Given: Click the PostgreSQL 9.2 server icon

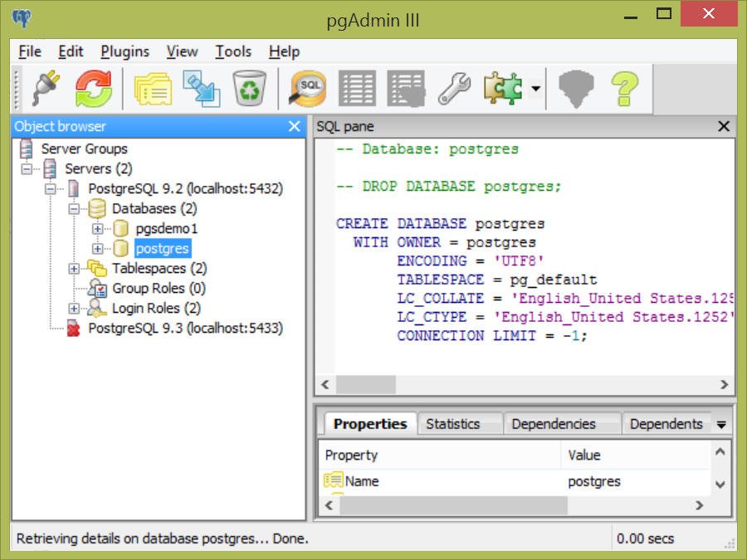Looking at the screenshot, I should tap(73, 188).
